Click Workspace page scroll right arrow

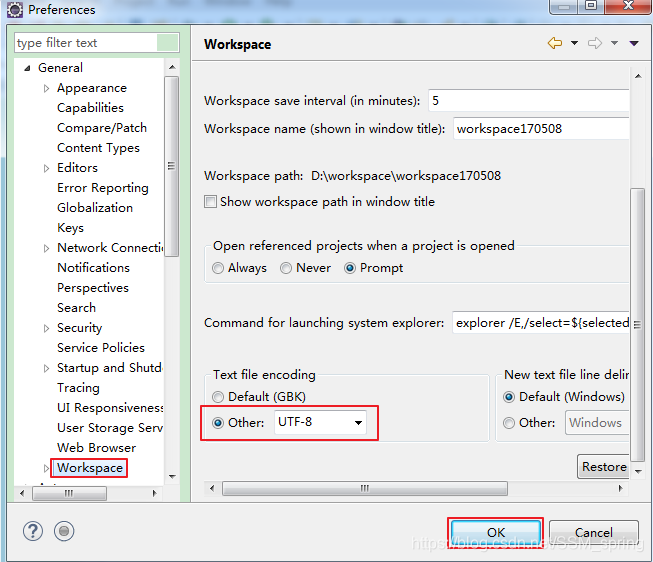621,488
